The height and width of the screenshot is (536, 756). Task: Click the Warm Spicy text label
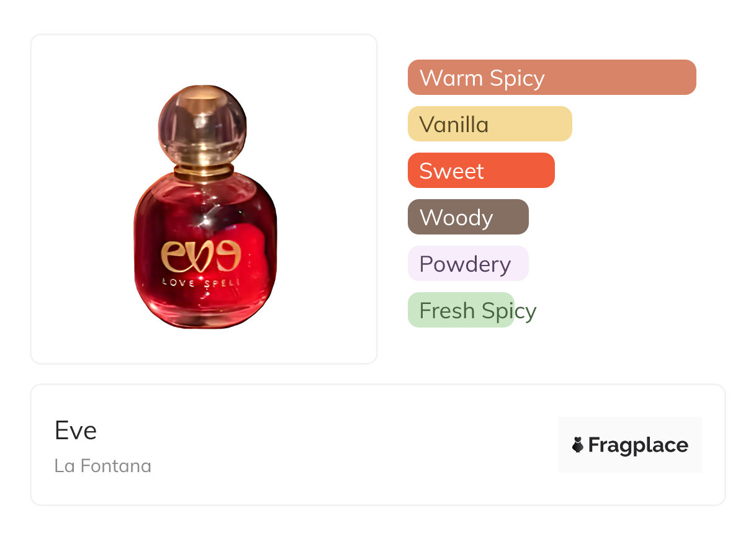tap(482, 78)
